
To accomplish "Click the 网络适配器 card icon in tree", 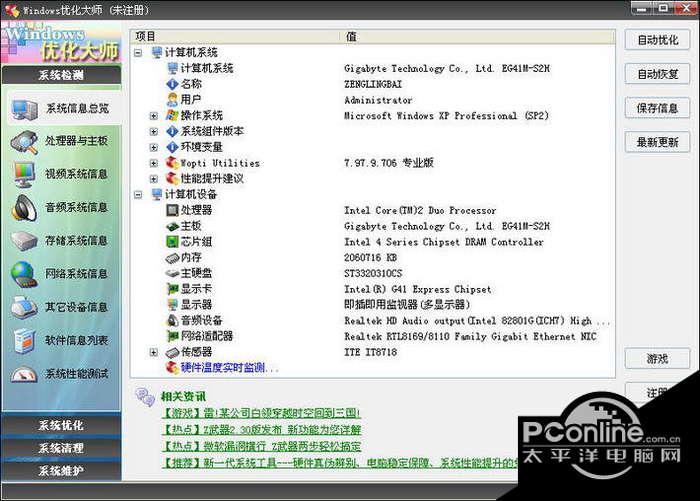I will point(172,336).
